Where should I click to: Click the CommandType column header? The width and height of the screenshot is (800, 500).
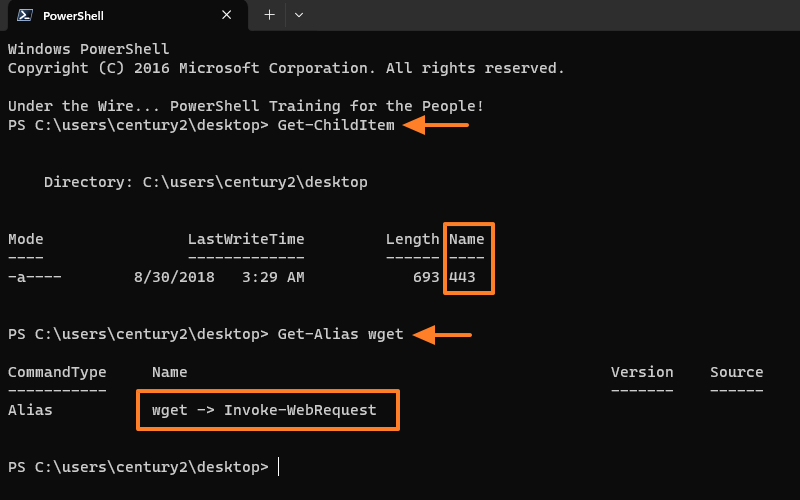pyautogui.click(x=57, y=372)
